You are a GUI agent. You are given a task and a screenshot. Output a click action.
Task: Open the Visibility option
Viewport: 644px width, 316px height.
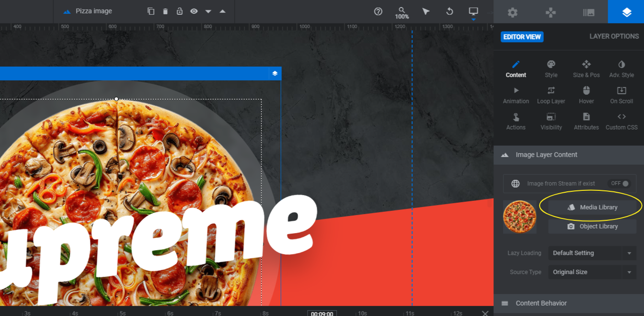click(x=551, y=121)
